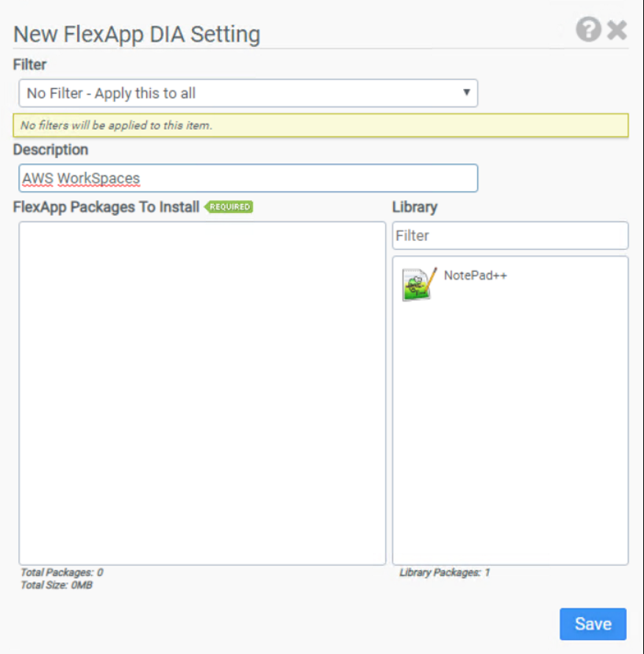Focus the Library Filter search box
The height and width of the screenshot is (654, 644).
[x=510, y=236]
